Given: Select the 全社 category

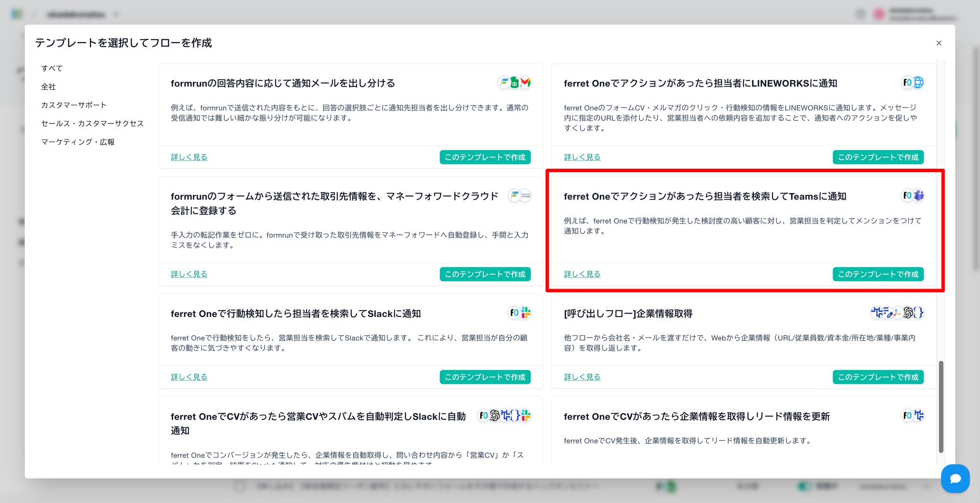Looking at the screenshot, I should 48,87.
